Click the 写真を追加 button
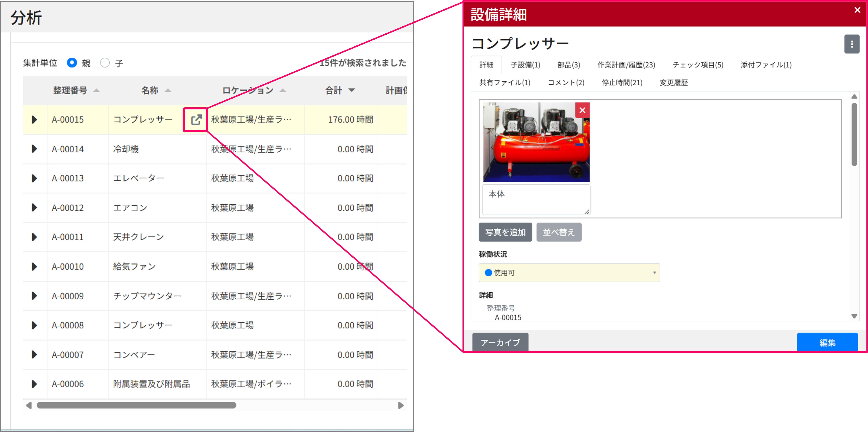This screenshot has width=868, height=432. click(x=505, y=232)
